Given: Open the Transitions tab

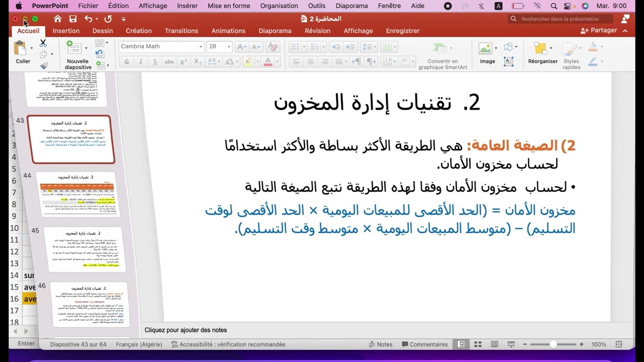Looking at the screenshot, I should click(x=182, y=31).
